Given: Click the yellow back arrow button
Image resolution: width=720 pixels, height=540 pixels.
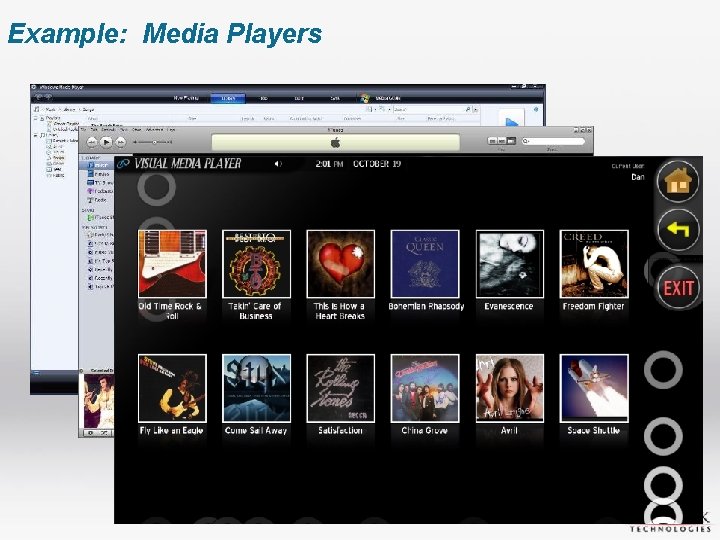Looking at the screenshot, I should click(678, 230).
